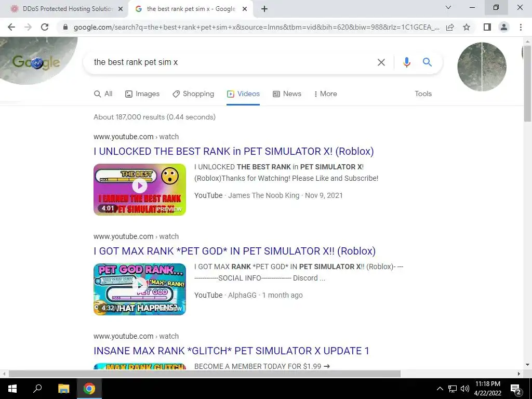The height and width of the screenshot is (399, 532).
Task: Close the Google search results tab
Action: [245, 9]
